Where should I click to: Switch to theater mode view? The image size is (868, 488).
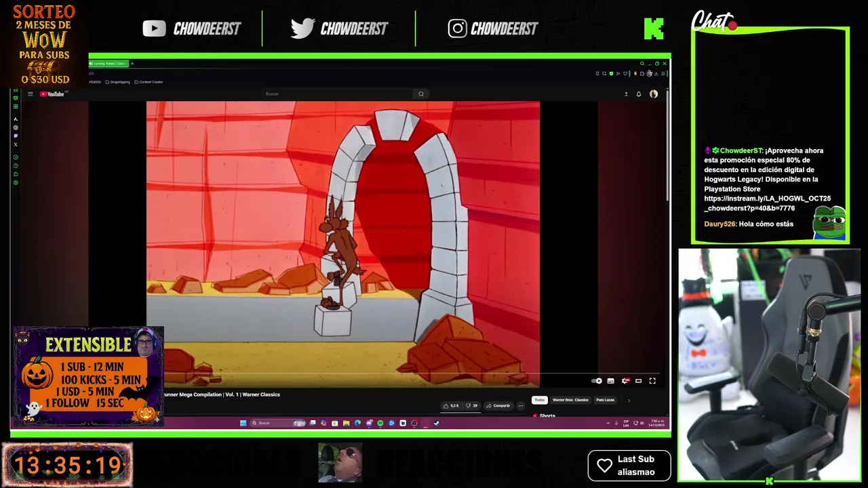pyautogui.click(x=638, y=381)
